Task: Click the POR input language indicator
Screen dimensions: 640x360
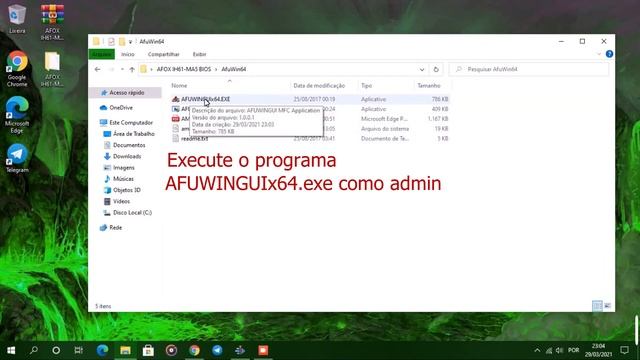Action: [x=573, y=350]
